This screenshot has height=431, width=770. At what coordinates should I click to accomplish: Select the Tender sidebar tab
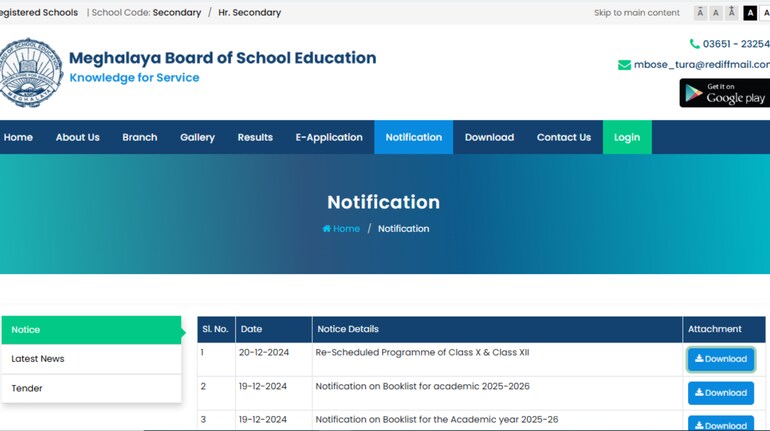click(27, 388)
